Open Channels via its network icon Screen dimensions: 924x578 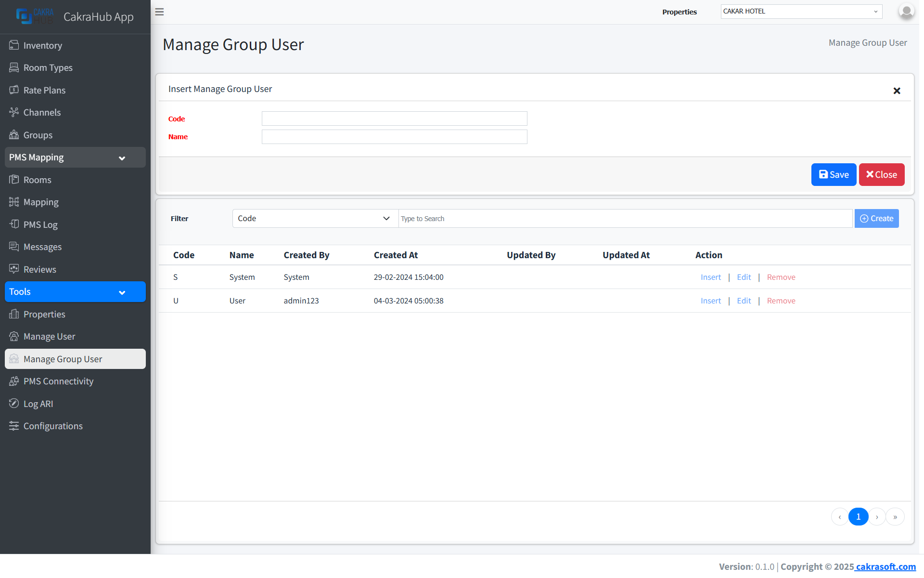(x=14, y=112)
